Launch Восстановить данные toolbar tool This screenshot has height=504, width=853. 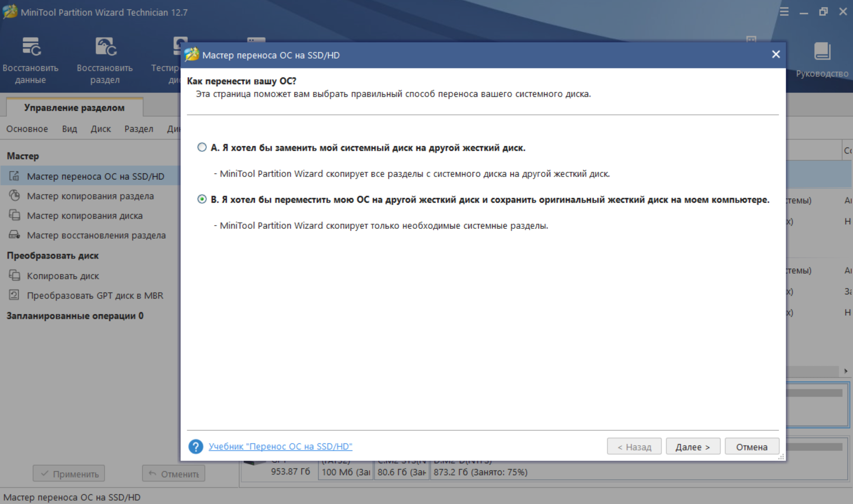pyautogui.click(x=30, y=61)
